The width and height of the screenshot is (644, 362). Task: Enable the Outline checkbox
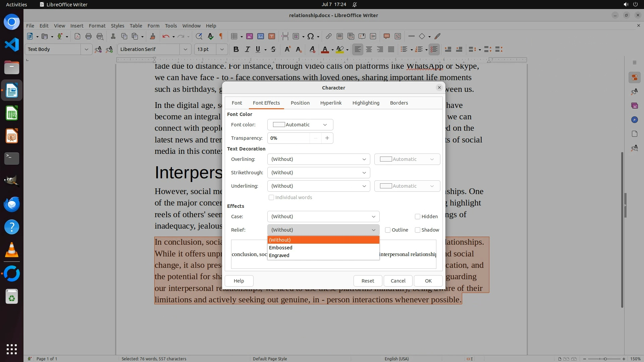(388, 230)
